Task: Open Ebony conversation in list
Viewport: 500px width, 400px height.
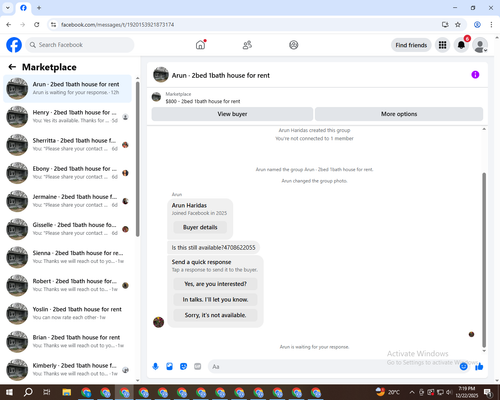Action: pyautogui.click(x=67, y=173)
